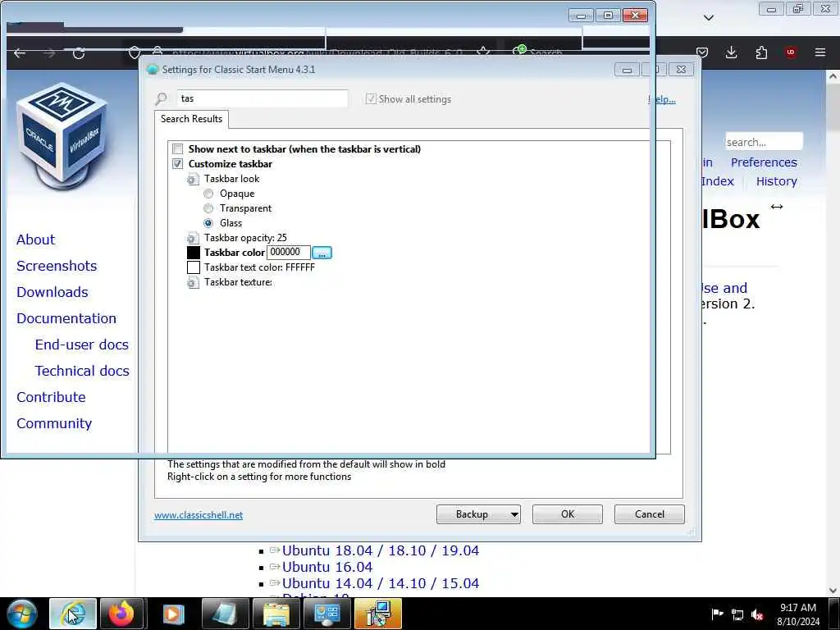This screenshot has height=630, width=840.
Task: Click the Windows Start orb
Action: (22, 614)
